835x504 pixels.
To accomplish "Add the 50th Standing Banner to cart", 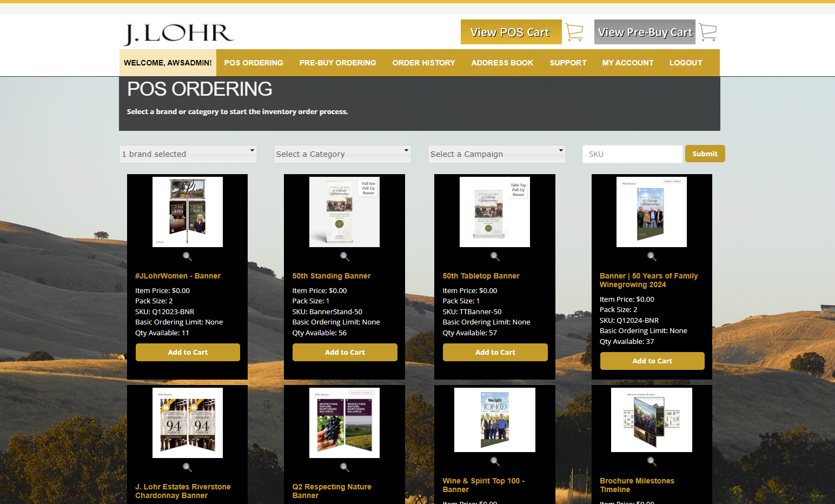I will point(344,352).
